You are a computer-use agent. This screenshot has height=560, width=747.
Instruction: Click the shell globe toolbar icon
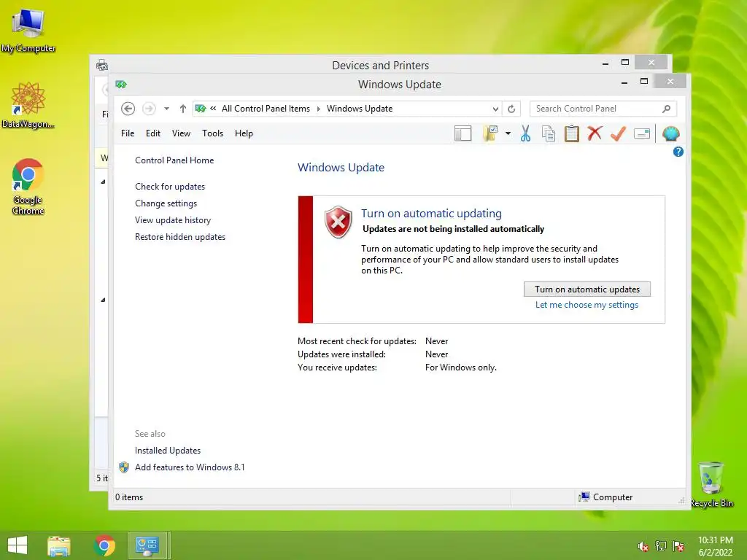tap(671, 134)
